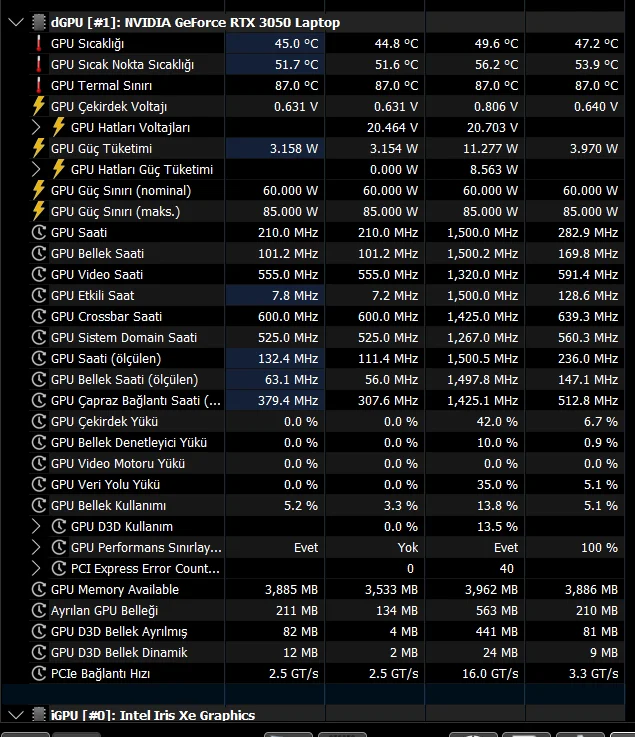The width and height of the screenshot is (635, 737).
Task: Click the clock icon for GPU D3D Kullanım
Action: pyautogui.click(x=58, y=526)
